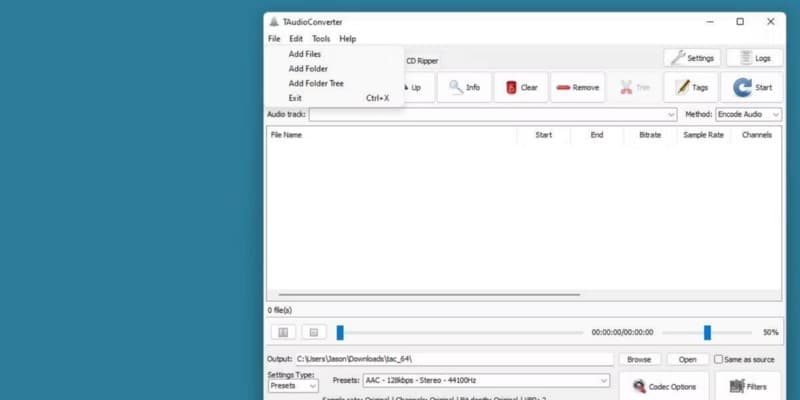The height and width of the screenshot is (400, 800).
Task: Click the volume slider handle at 50%
Action: click(x=707, y=333)
